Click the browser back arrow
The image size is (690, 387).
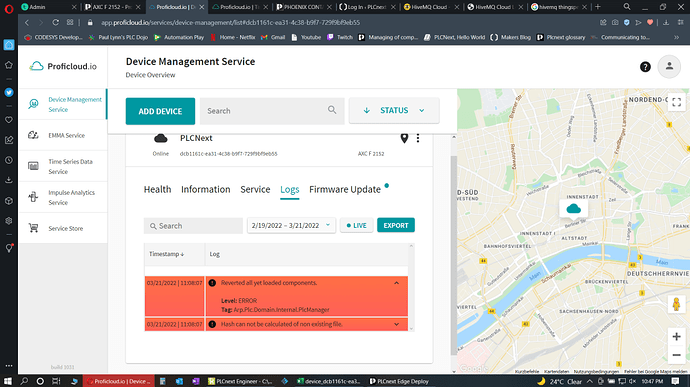tap(27, 22)
